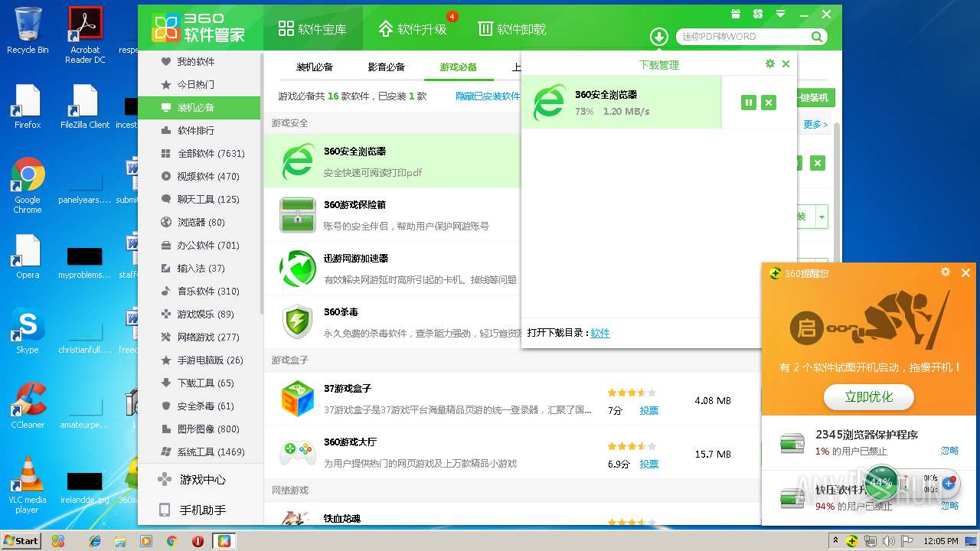The width and height of the screenshot is (980, 551).
Task: Open the 软件 download directory link
Action: (x=600, y=333)
